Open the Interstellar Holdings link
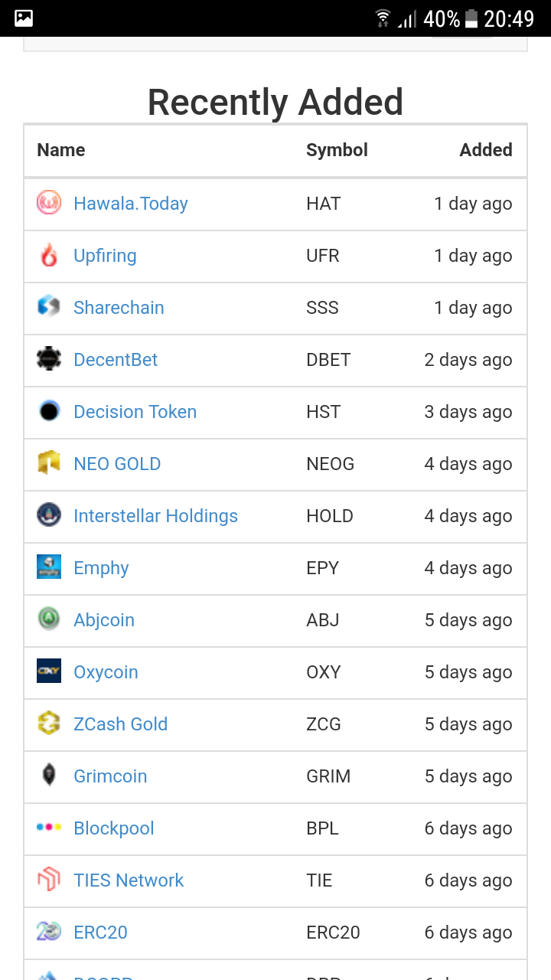The height and width of the screenshot is (980, 551). (x=155, y=516)
